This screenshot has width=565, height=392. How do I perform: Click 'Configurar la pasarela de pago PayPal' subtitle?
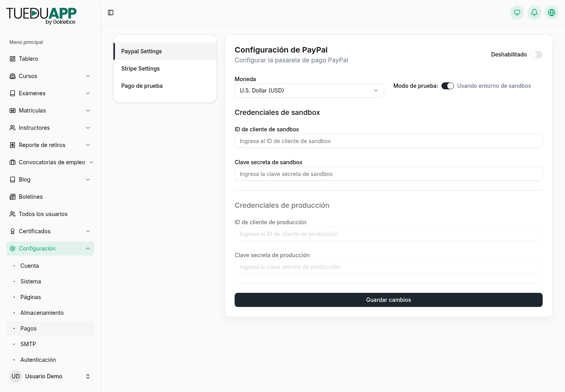pos(291,60)
